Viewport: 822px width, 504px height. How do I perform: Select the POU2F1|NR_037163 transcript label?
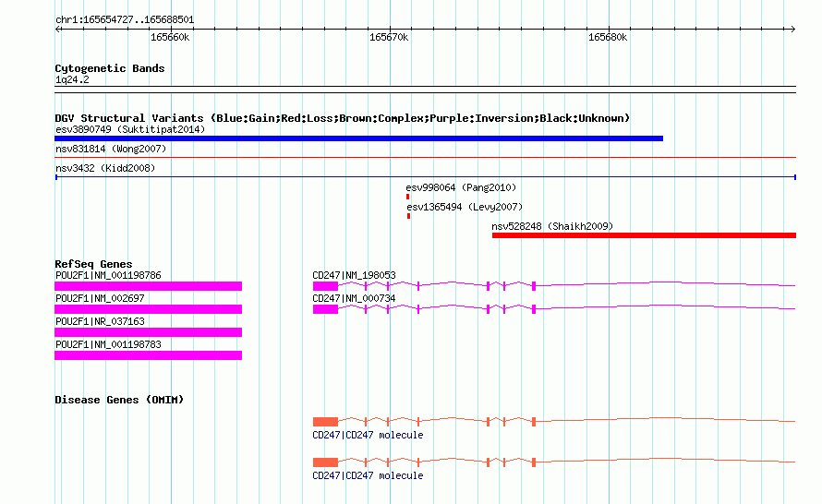pos(100,321)
